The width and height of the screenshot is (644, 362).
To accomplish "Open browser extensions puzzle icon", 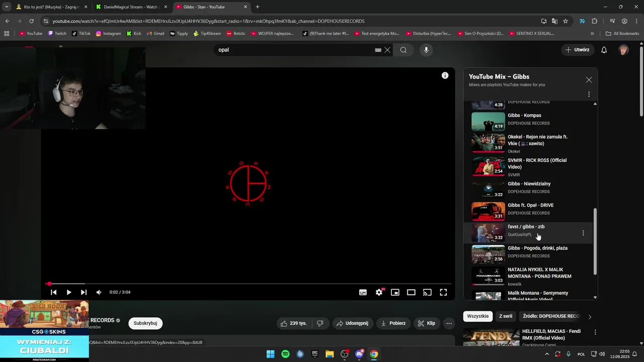I will (x=595, y=21).
